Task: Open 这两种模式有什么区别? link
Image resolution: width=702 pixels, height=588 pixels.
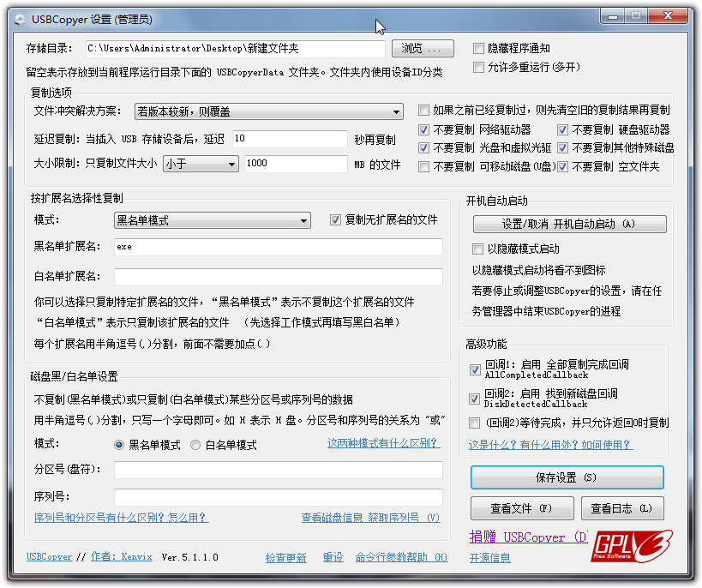Action: coord(384,443)
